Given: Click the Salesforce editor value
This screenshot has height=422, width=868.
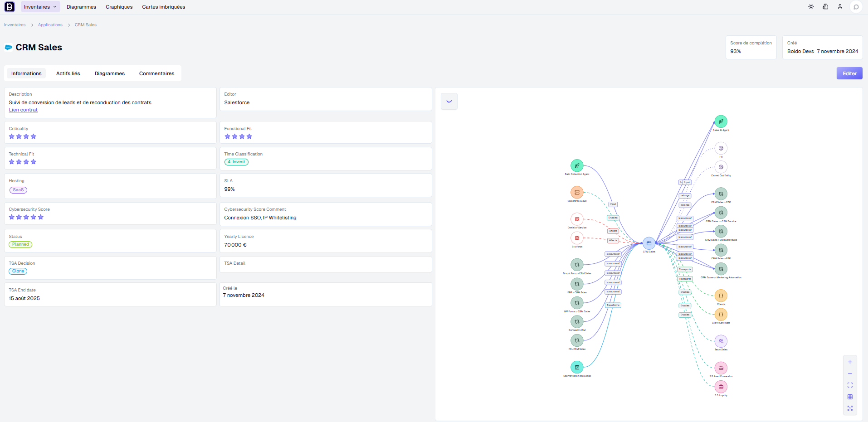Looking at the screenshot, I should point(237,102).
